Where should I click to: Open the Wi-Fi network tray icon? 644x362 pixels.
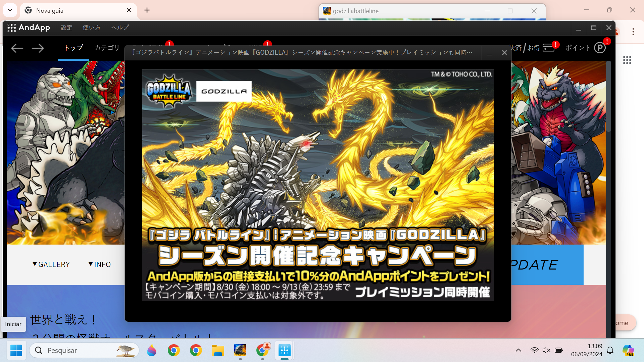[534, 351]
